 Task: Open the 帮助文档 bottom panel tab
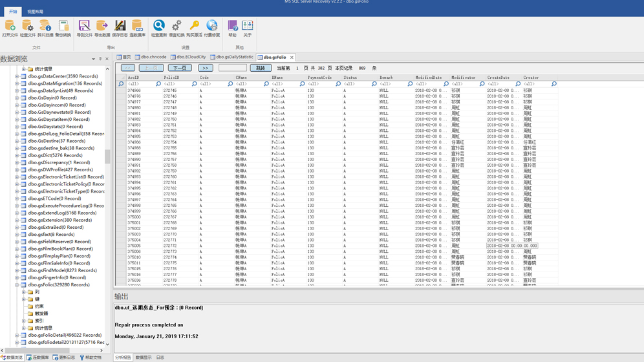[x=91, y=357]
